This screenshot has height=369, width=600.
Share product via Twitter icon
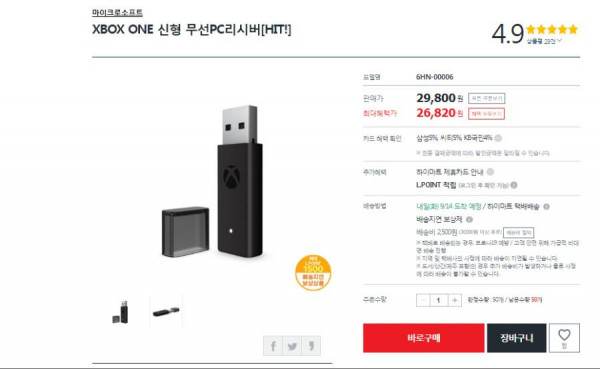[x=292, y=346]
